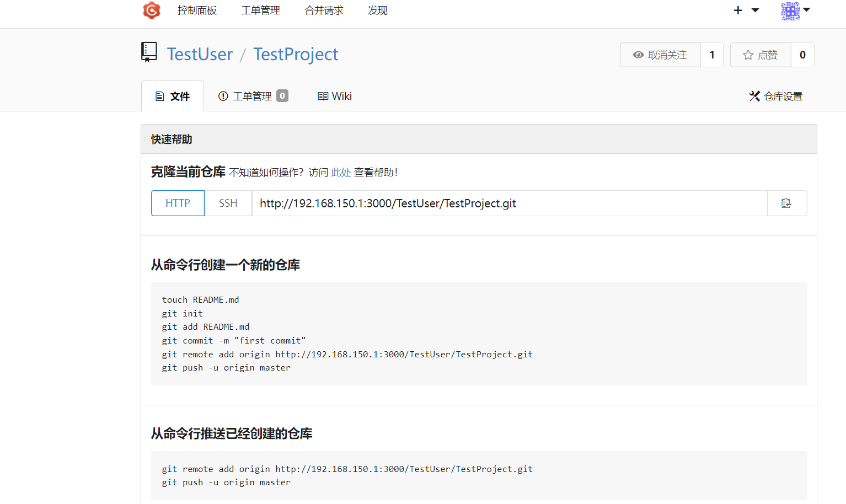Image resolution: width=846 pixels, height=504 pixels.
Task: Click the 'git init' command line
Action: point(183,313)
